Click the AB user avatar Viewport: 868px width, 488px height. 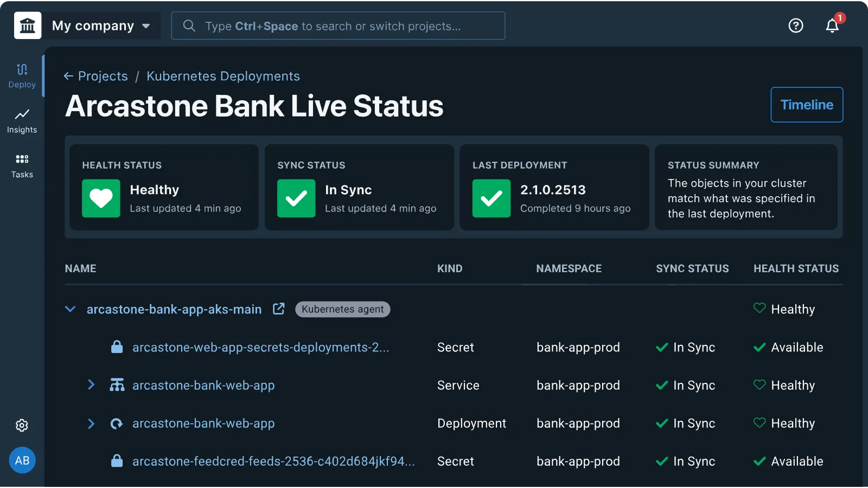pos(22,460)
